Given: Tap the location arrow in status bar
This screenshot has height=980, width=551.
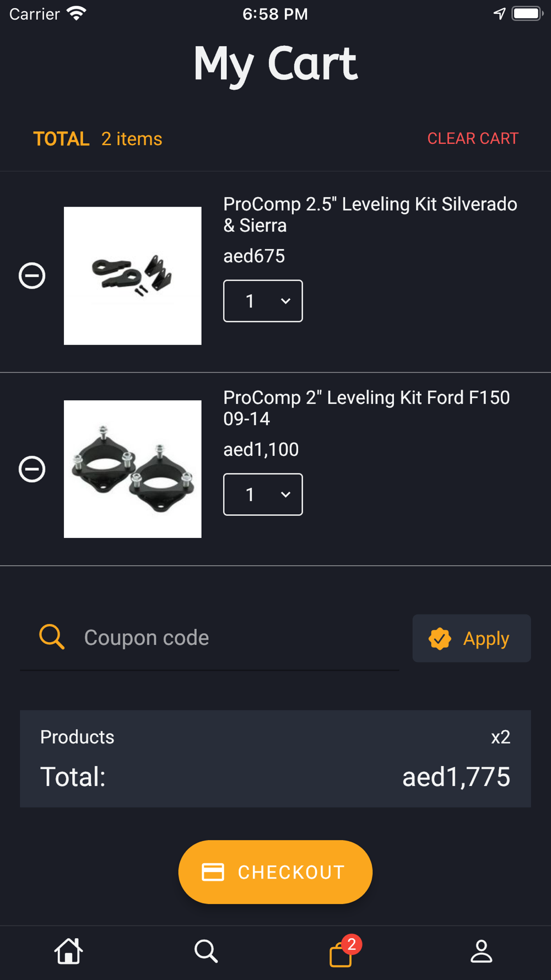Looking at the screenshot, I should point(499,14).
